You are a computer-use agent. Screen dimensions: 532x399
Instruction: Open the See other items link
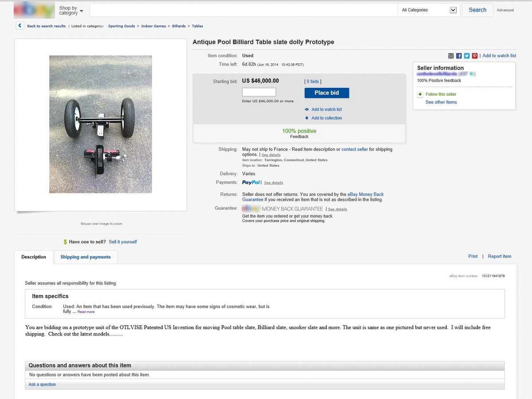pos(441,102)
